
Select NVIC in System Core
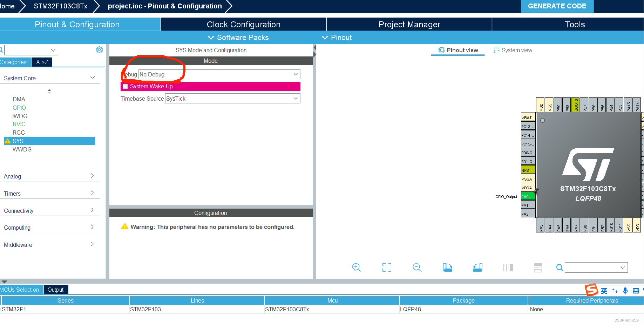pyautogui.click(x=19, y=124)
